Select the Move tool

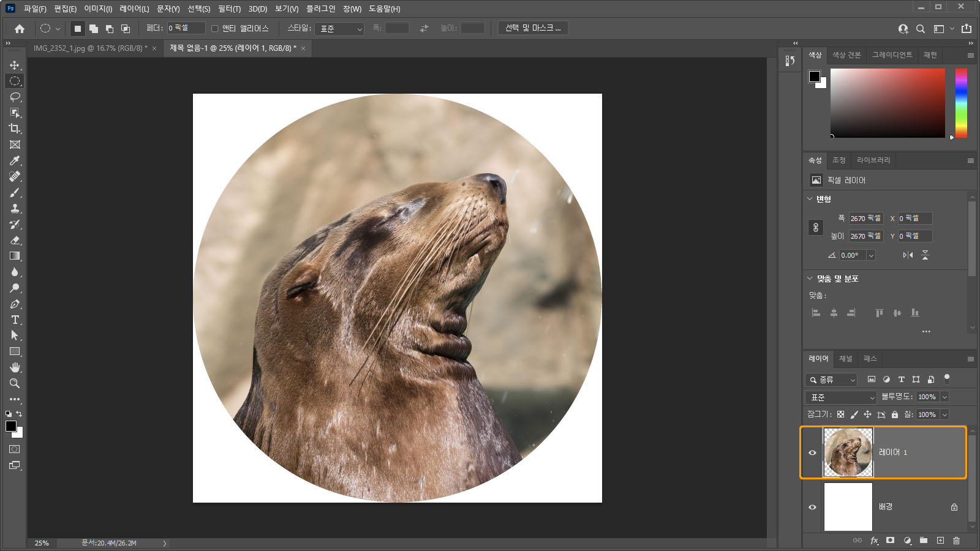15,65
